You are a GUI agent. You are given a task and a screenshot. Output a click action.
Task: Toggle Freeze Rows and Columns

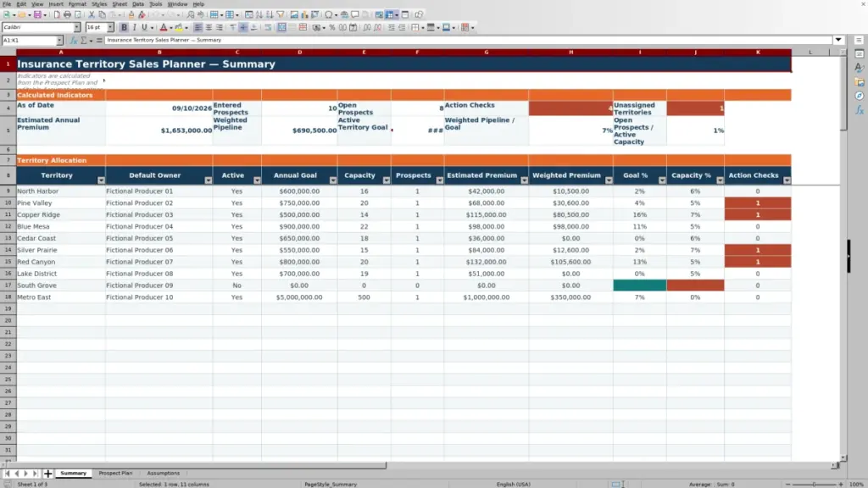tap(390, 15)
